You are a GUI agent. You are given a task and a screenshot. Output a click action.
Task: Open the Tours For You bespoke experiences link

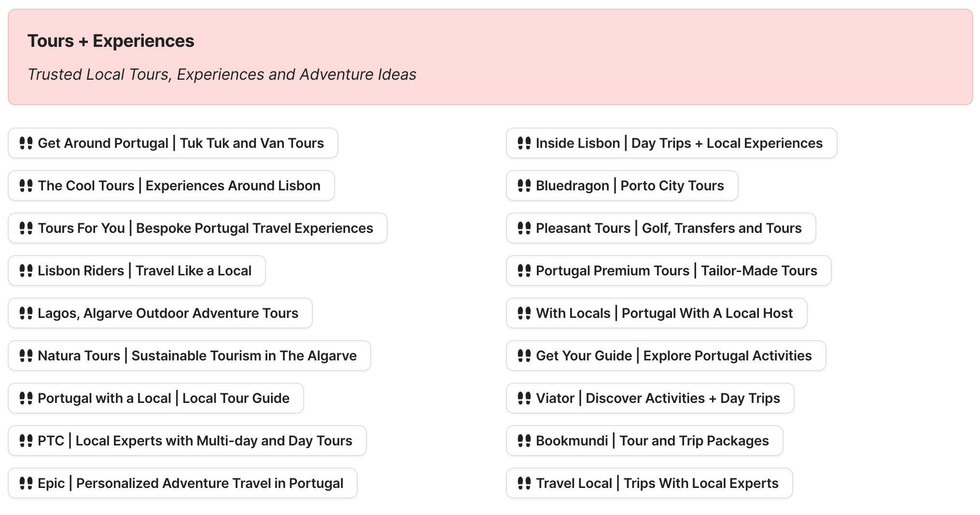click(x=197, y=228)
